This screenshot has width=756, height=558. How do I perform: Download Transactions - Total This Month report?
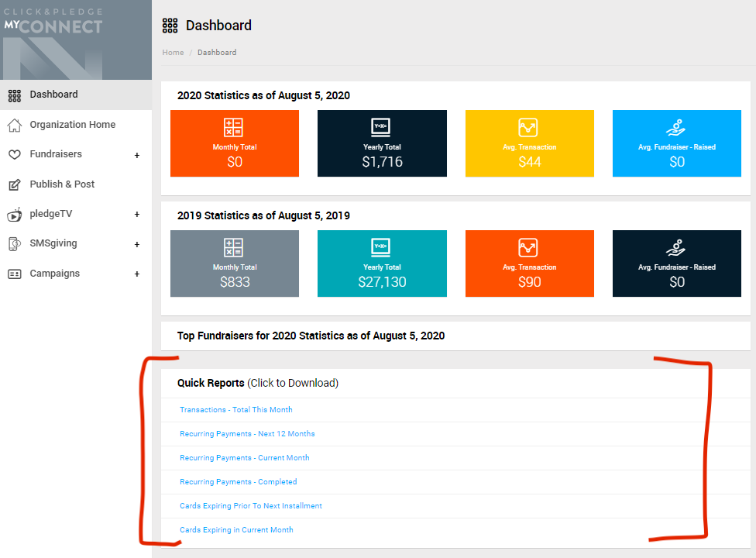pos(235,410)
